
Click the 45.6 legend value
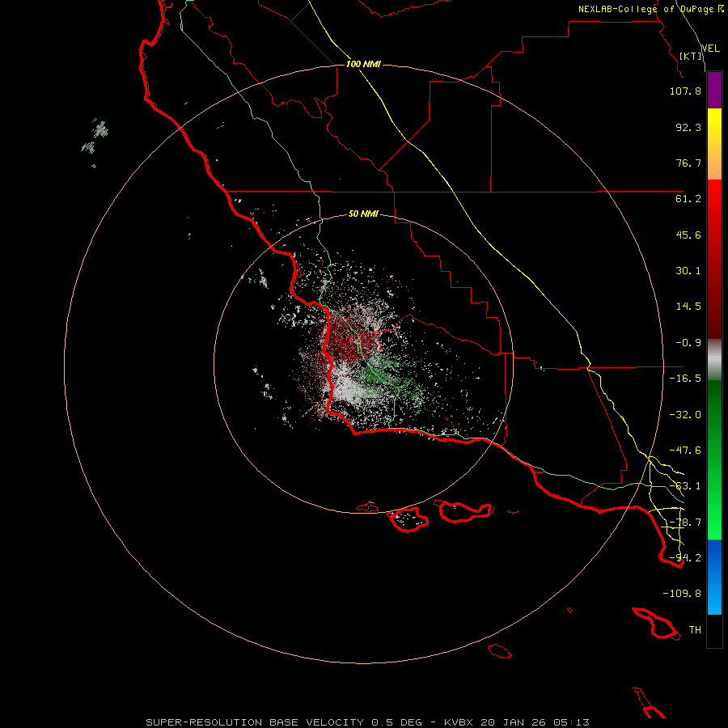688,235
